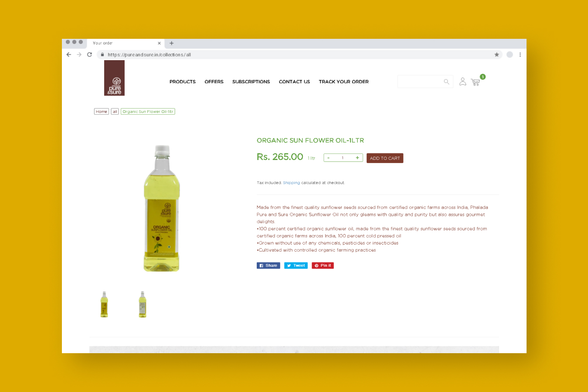This screenshot has height=392, width=588.
Task: Open the browser three-dot menu
Action: point(520,55)
